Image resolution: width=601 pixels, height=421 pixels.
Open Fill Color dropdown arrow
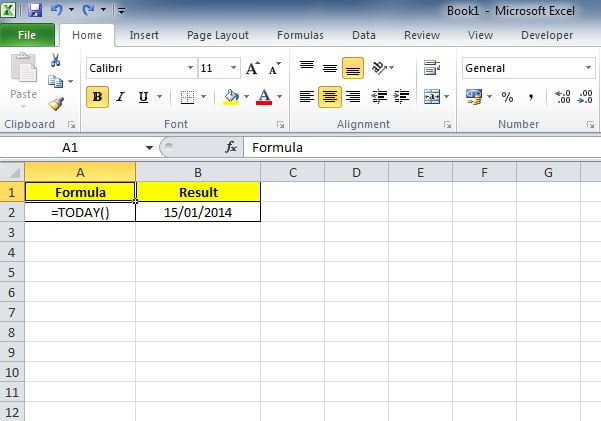[246, 97]
